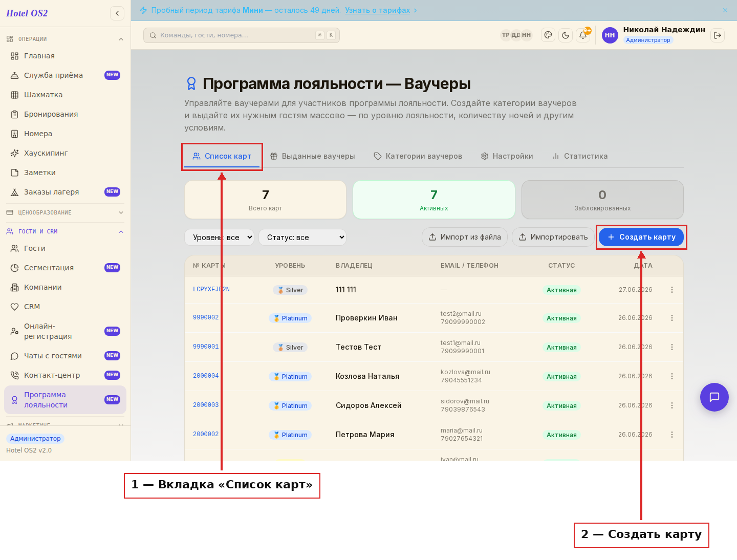This screenshot has width=737, height=560.
Task: Open Сегментация in sidebar
Action: click(x=65, y=268)
